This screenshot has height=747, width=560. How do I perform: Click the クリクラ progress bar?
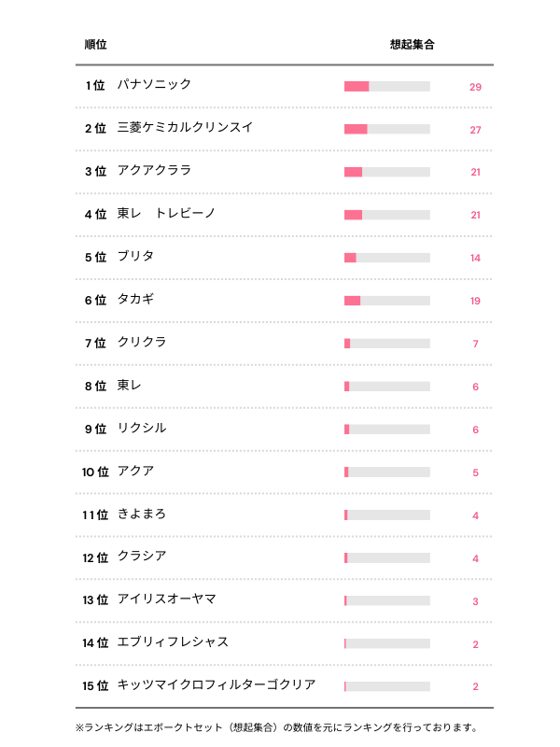pos(386,344)
